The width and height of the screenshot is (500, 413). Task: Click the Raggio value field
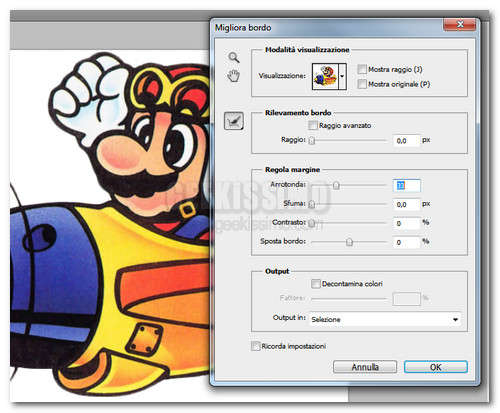[x=407, y=141]
